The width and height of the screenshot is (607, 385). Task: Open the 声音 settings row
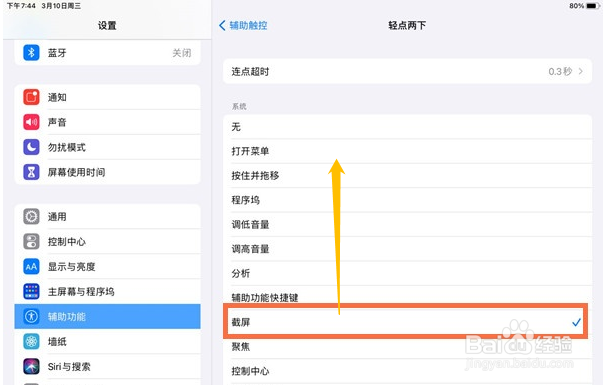pyautogui.click(x=107, y=122)
